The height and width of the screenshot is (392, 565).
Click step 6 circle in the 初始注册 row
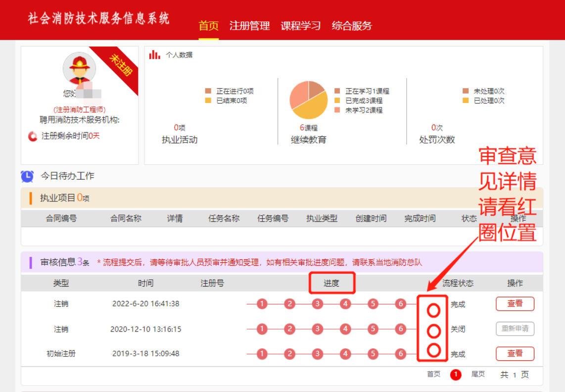coord(401,354)
